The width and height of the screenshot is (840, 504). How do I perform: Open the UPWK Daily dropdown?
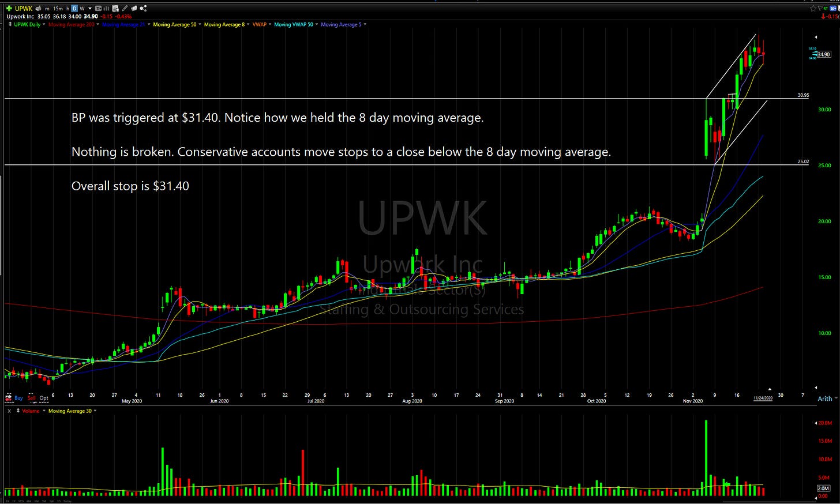(44, 24)
